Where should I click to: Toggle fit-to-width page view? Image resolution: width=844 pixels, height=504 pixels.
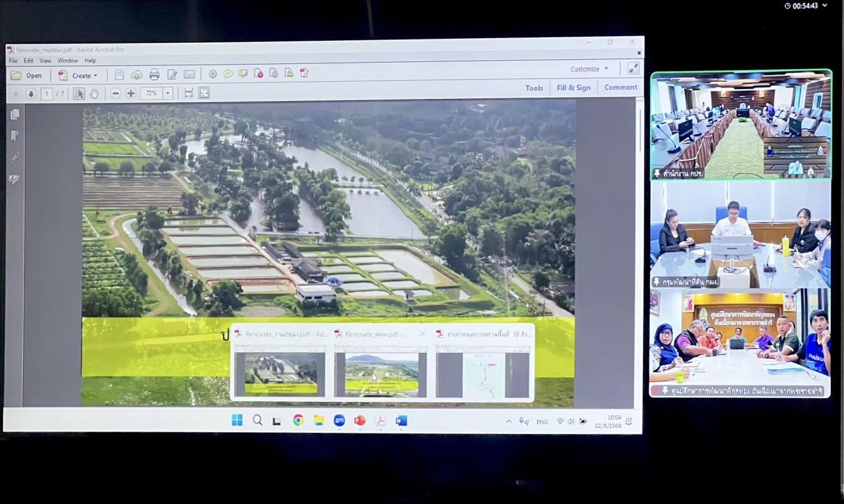coord(189,93)
